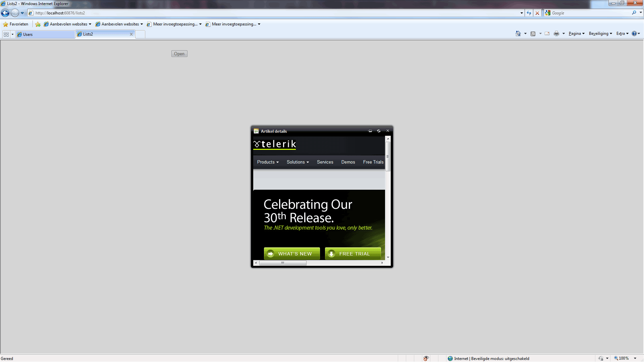Close the Lists2 tab
Screen dimensions: 644x362
[x=131, y=34]
